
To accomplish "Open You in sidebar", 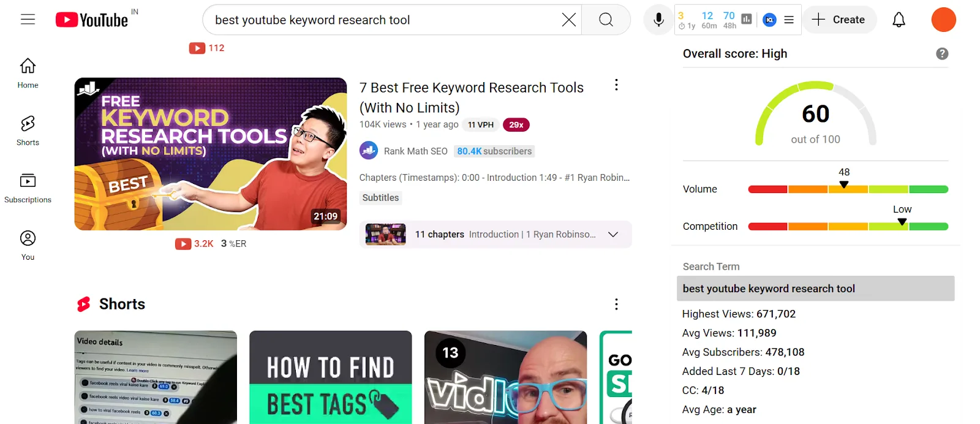I will [x=28, y=245].
